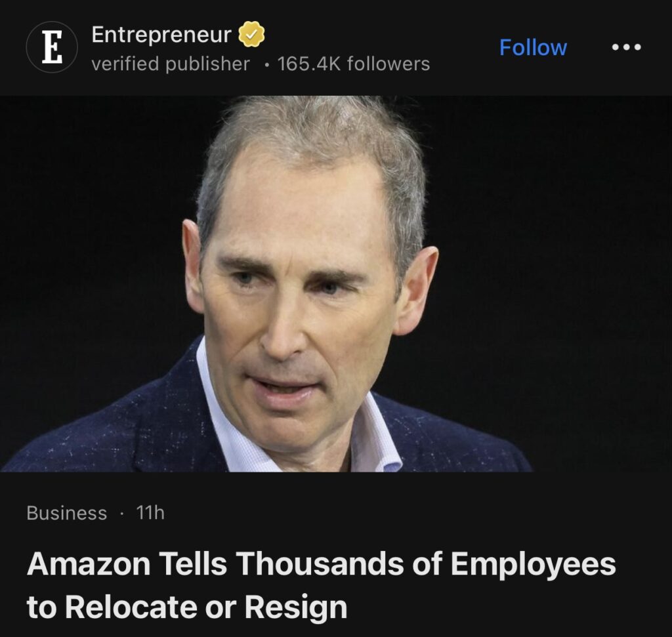Click the dot separator before 11h
Viewport: 672px width, 637px height.
pos(122,513)
